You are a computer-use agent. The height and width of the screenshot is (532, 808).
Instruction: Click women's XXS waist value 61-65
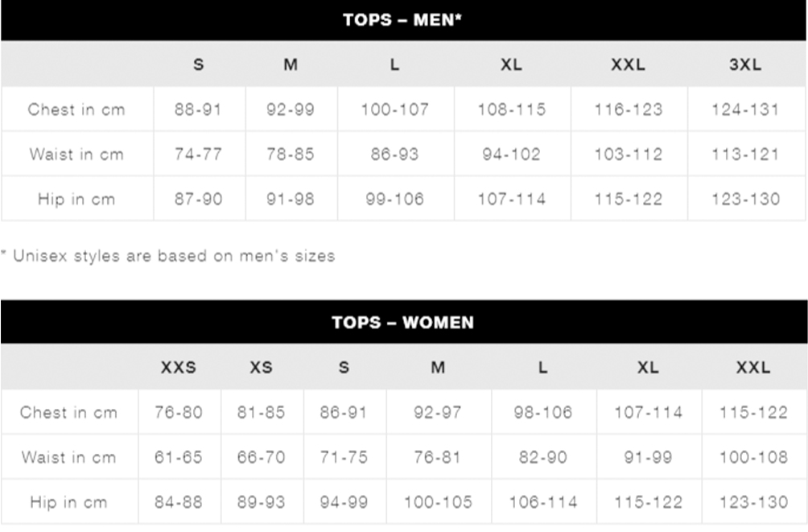coord(179,457)
